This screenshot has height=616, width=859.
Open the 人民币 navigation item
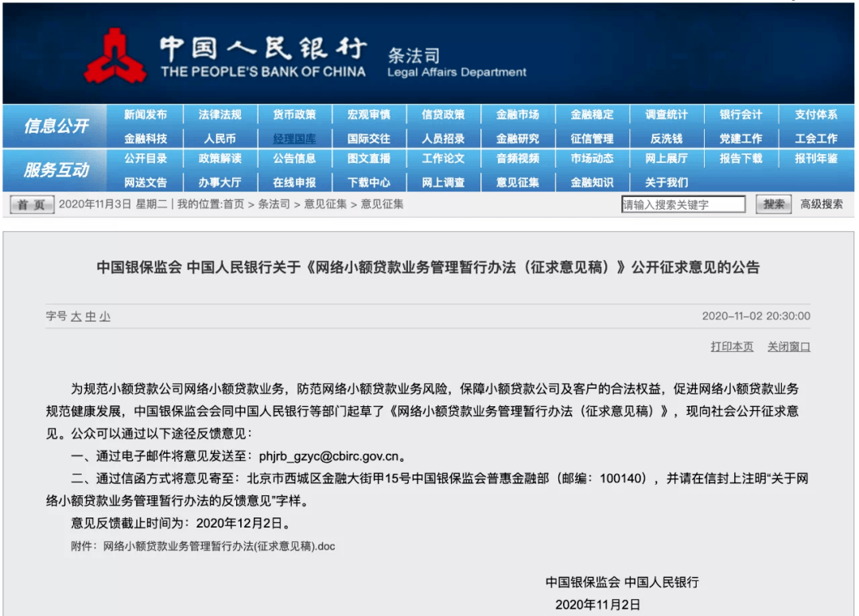coord(220,138)
